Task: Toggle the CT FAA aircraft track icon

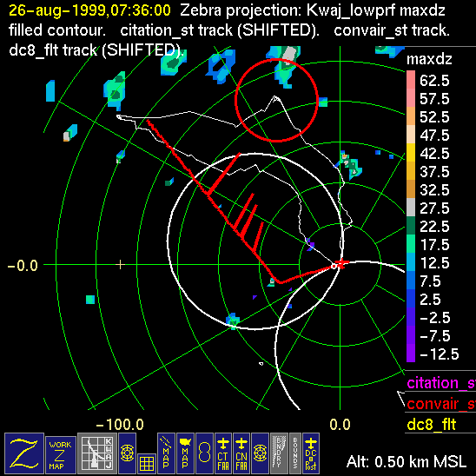Action: coord(223,453)
